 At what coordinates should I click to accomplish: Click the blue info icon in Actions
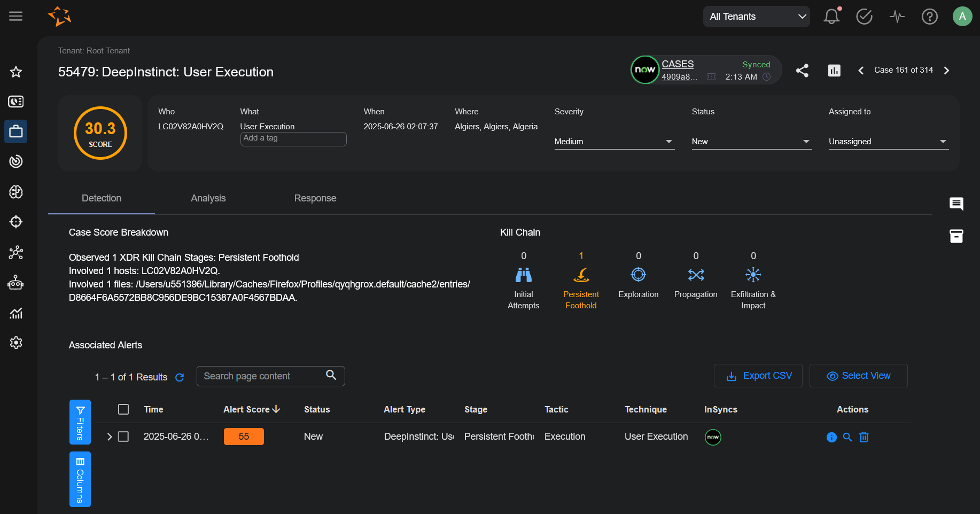[x=831, y=437]
